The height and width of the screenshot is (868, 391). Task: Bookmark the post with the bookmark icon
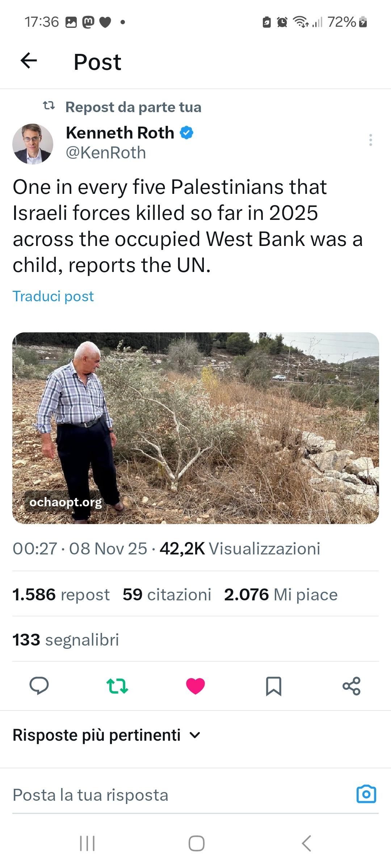click(x=274, y=686)
